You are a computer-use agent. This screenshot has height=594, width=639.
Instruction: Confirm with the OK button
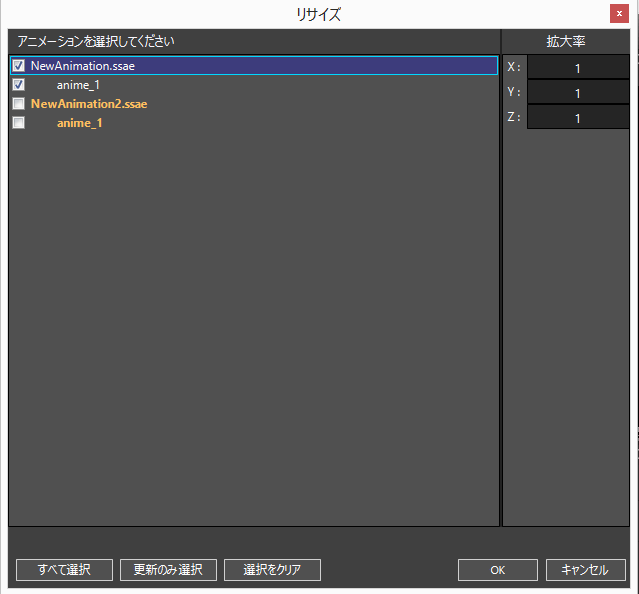coord(498,570)
